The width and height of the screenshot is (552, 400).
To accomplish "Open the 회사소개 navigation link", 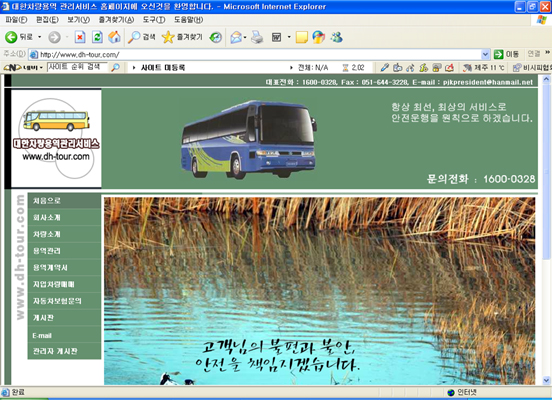I will tap(64, 218).
